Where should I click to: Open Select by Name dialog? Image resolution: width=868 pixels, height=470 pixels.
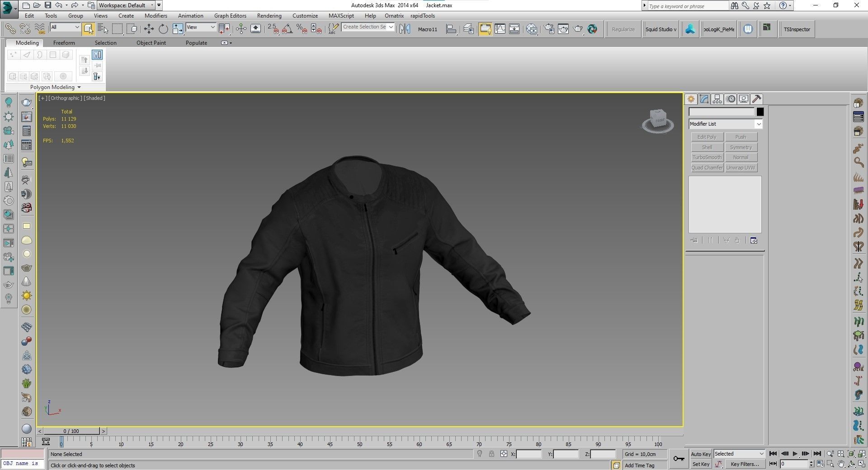click(103, 29)
